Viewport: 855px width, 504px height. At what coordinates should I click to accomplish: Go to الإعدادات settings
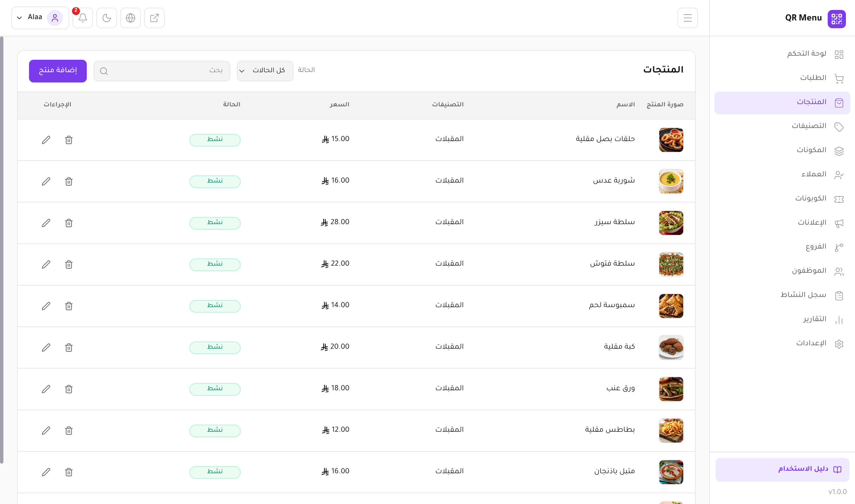(782, 344)
